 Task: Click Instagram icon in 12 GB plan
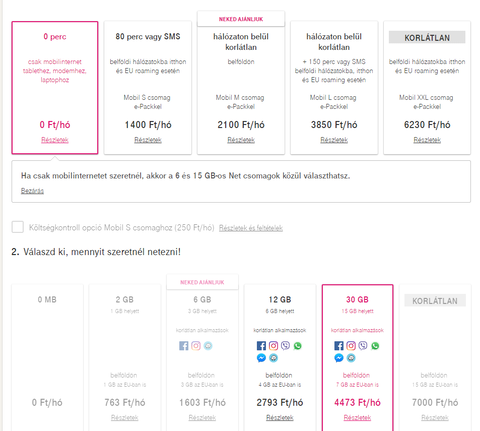tap(273, 346)
